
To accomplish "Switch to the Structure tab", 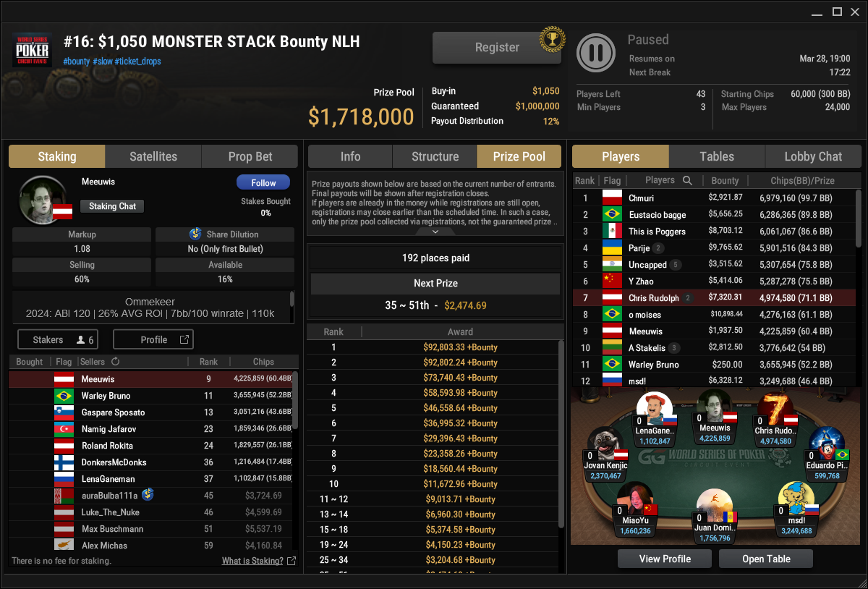I will (435, 156).
